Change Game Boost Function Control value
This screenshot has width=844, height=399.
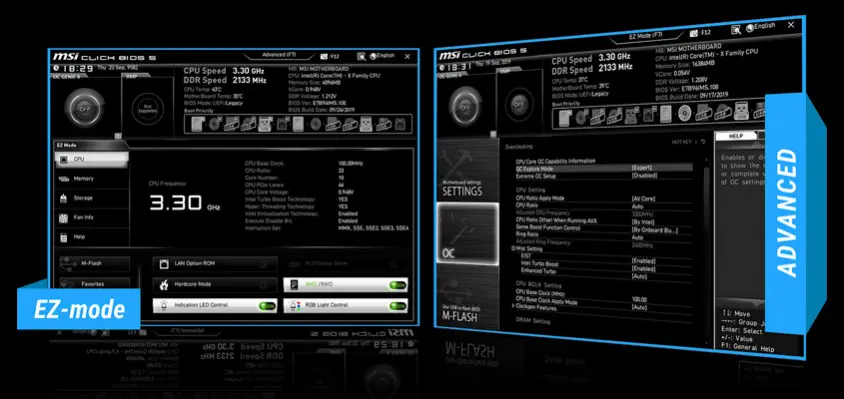[x=655, y=230]
